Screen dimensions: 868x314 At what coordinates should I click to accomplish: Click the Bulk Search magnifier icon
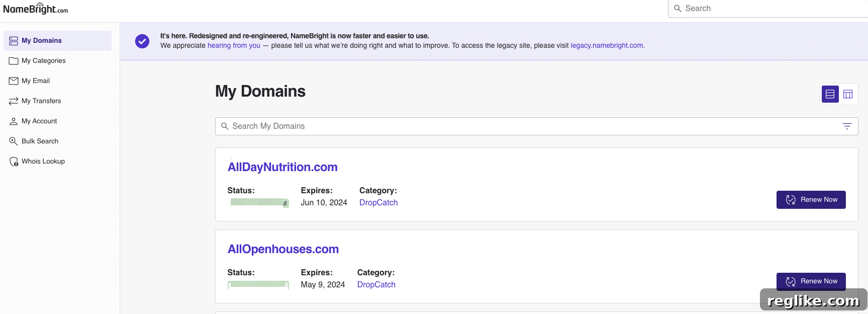[x=14, y=141]
